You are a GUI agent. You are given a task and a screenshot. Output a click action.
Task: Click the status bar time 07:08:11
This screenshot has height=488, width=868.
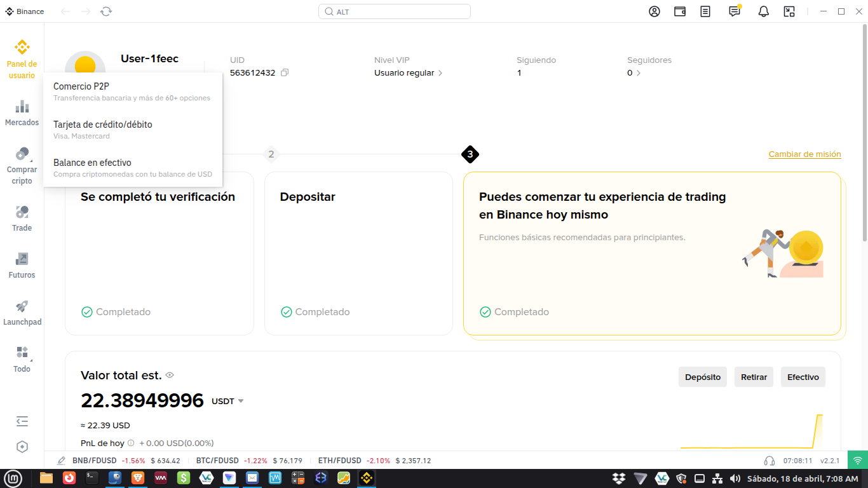click(x=797, y=461)
